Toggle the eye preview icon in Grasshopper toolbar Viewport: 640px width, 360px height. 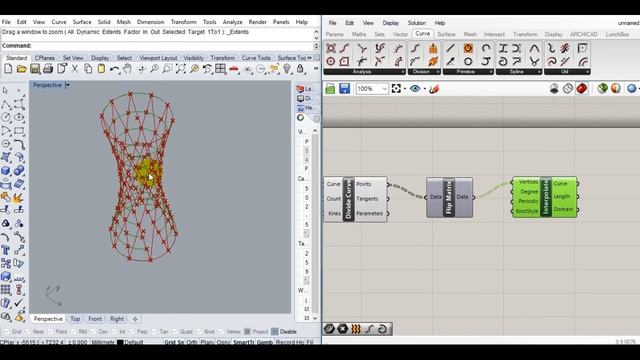click(x=415, y=89)
